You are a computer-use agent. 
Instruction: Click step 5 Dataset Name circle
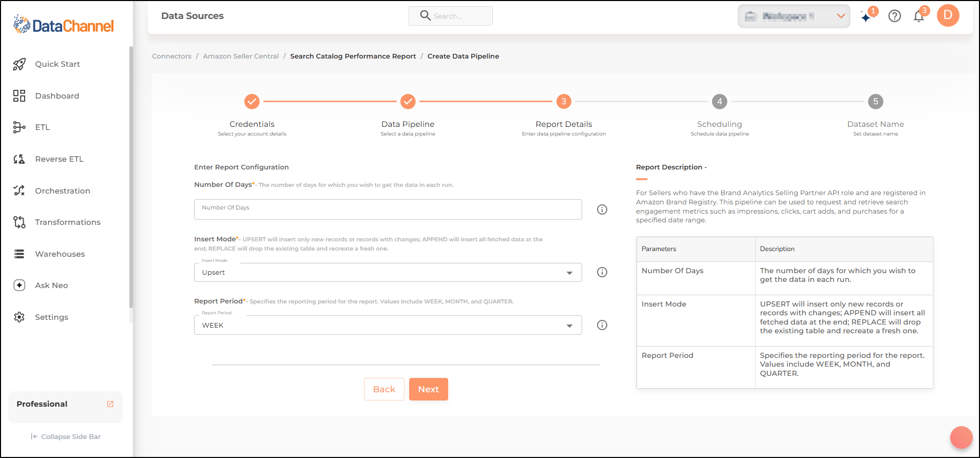coord(876,102)
